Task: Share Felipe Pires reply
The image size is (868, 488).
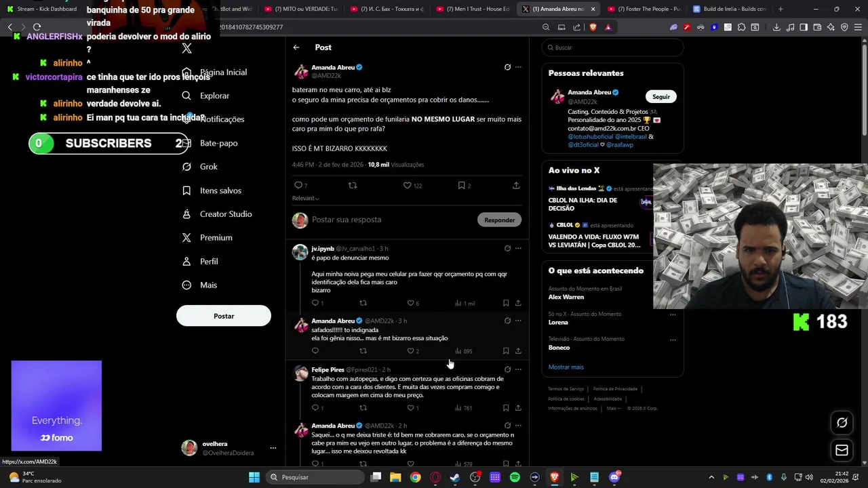Action: click(x=518, y=408)
